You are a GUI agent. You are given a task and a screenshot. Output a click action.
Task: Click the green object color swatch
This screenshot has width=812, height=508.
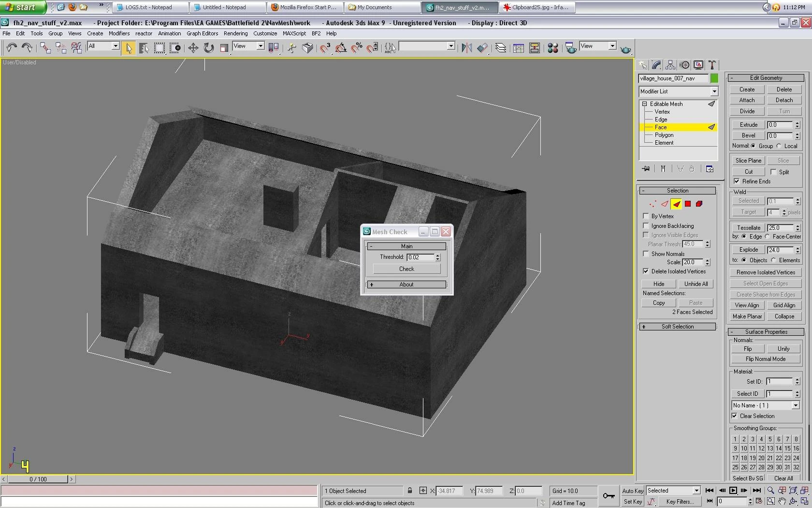714,78
